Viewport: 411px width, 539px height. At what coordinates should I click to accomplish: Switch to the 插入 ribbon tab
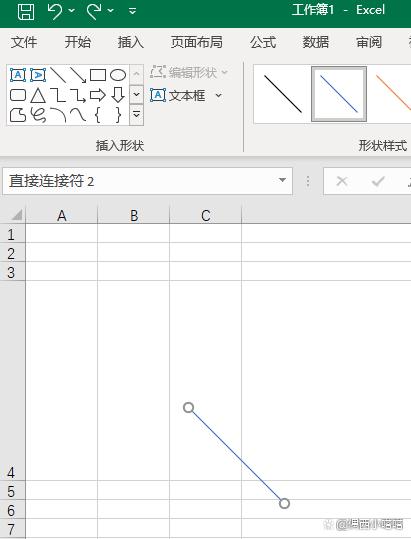pyautogui.click(x=131, y=42)
